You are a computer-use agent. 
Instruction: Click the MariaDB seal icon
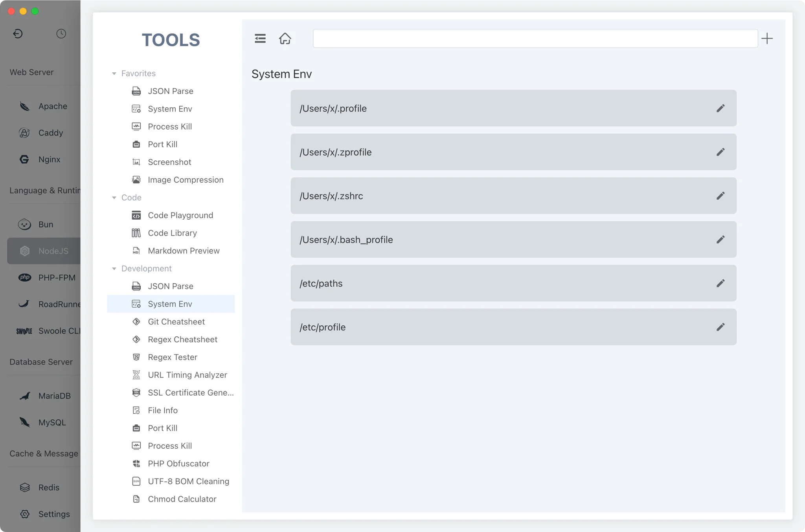[24, 396]
